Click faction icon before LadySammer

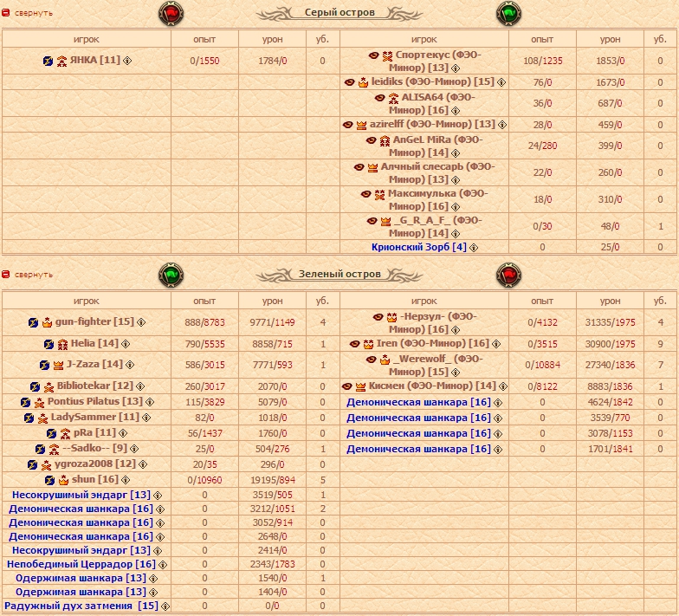29,418
